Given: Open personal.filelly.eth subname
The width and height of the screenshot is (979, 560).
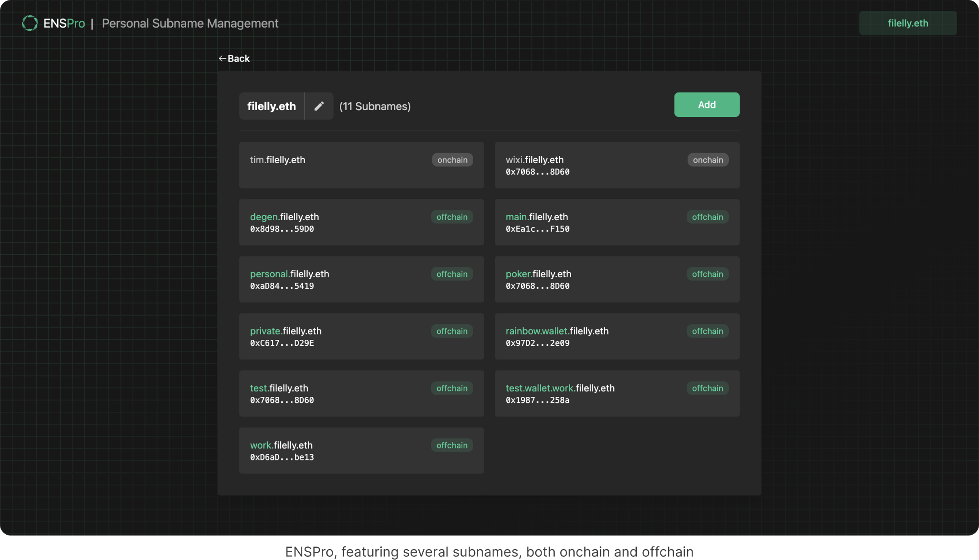Looking at the screenshot, I should [x=361, y=280].
